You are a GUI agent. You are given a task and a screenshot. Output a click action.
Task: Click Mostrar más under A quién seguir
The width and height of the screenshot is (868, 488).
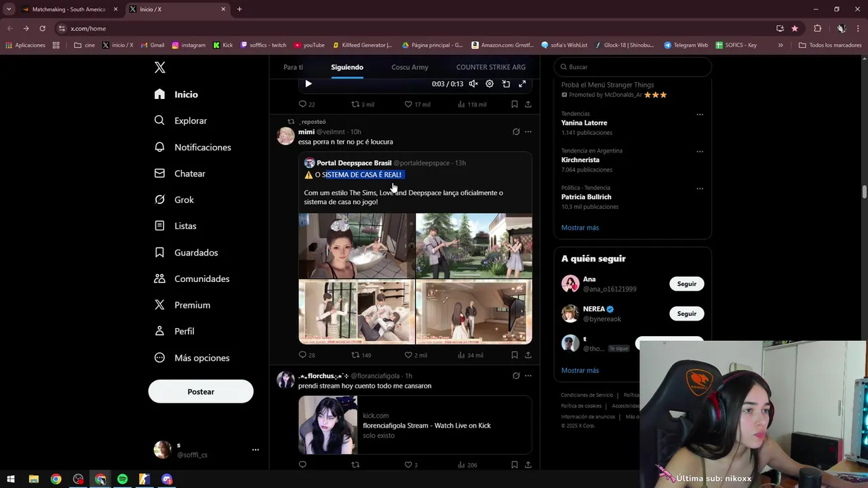click(x=580, y=371)
